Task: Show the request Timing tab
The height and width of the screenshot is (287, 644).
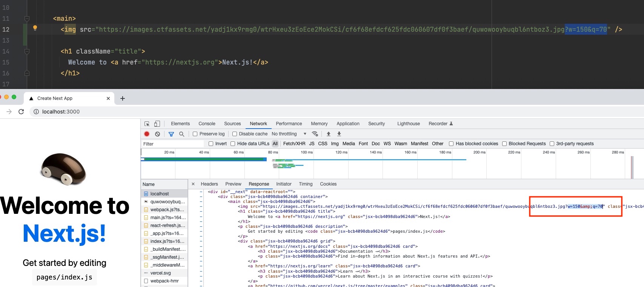Action: point(306,184)
